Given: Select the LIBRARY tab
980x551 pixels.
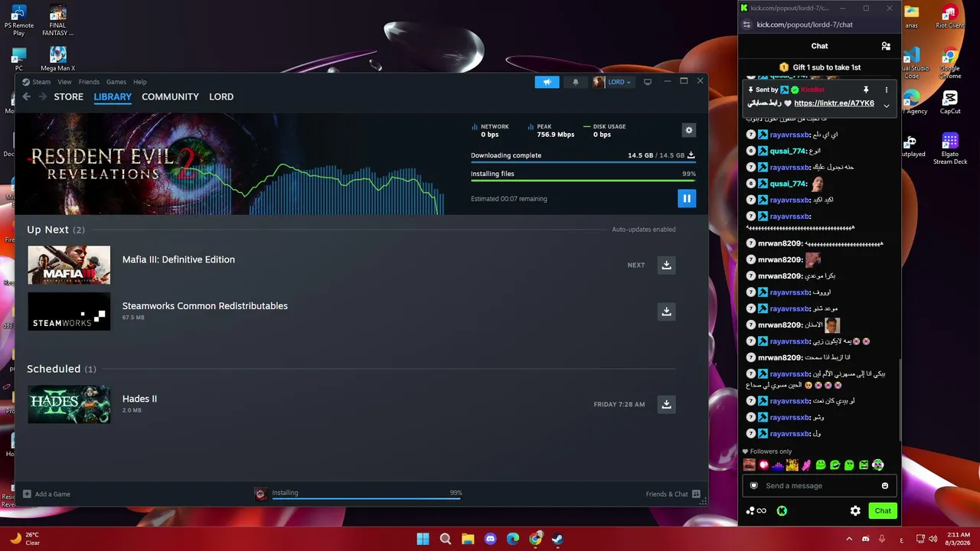Looking at the screenshot, I should (x=113, y=96).
